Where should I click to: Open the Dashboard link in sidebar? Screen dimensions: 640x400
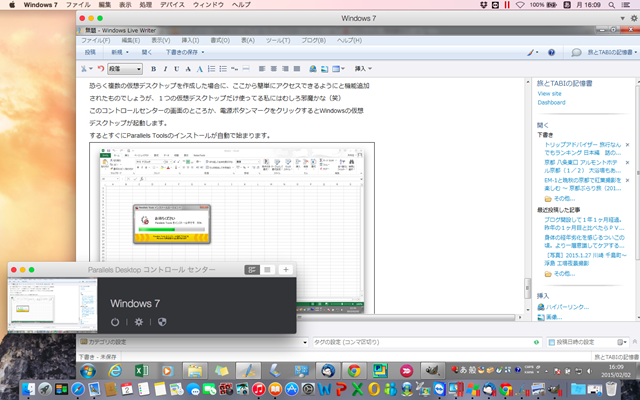pyautogui.click(x=551, y=102)
